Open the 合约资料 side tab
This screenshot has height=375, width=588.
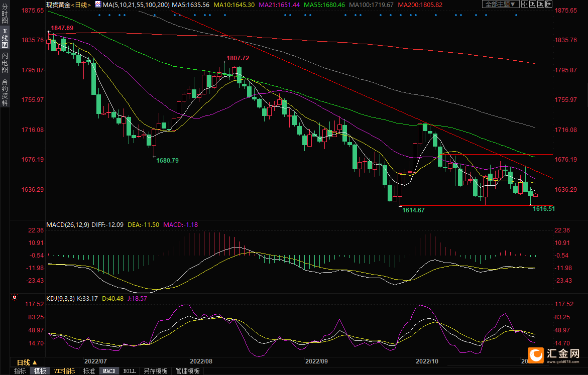[5, 92]
